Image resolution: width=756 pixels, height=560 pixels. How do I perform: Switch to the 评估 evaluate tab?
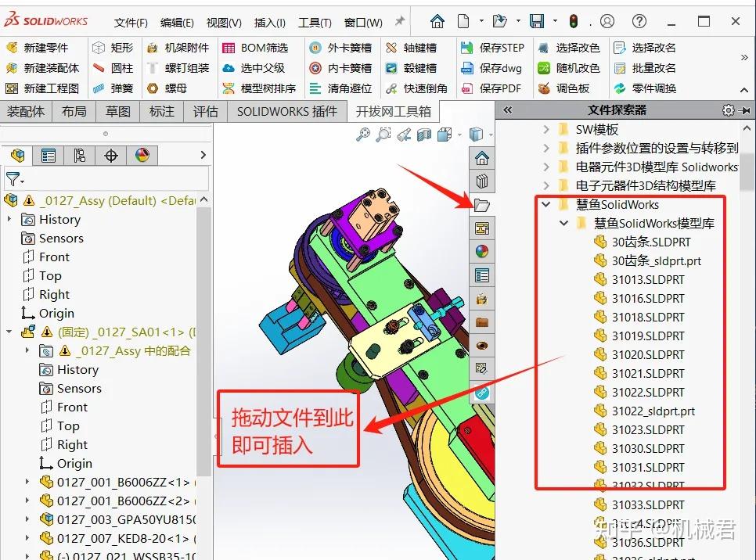coord(205,111)
